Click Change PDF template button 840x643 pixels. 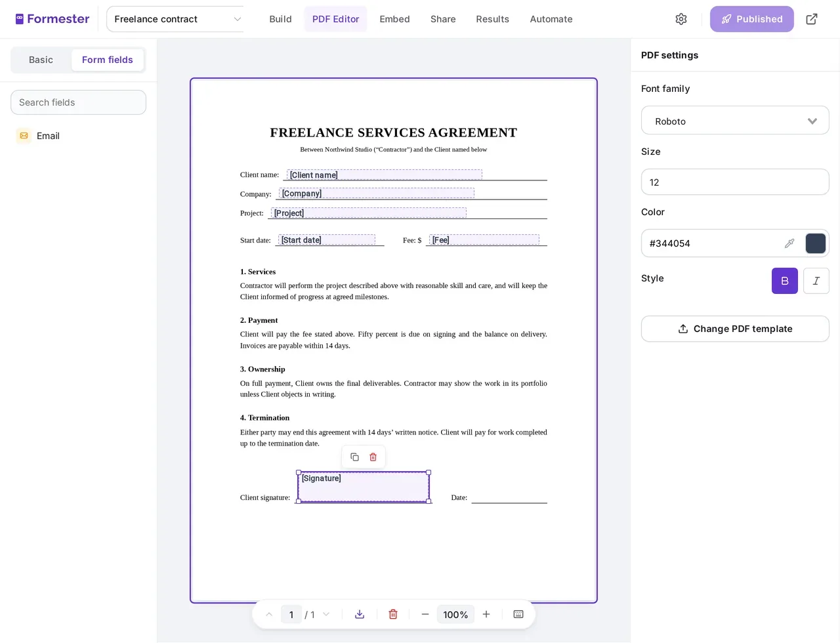click(x=735, y=329)
